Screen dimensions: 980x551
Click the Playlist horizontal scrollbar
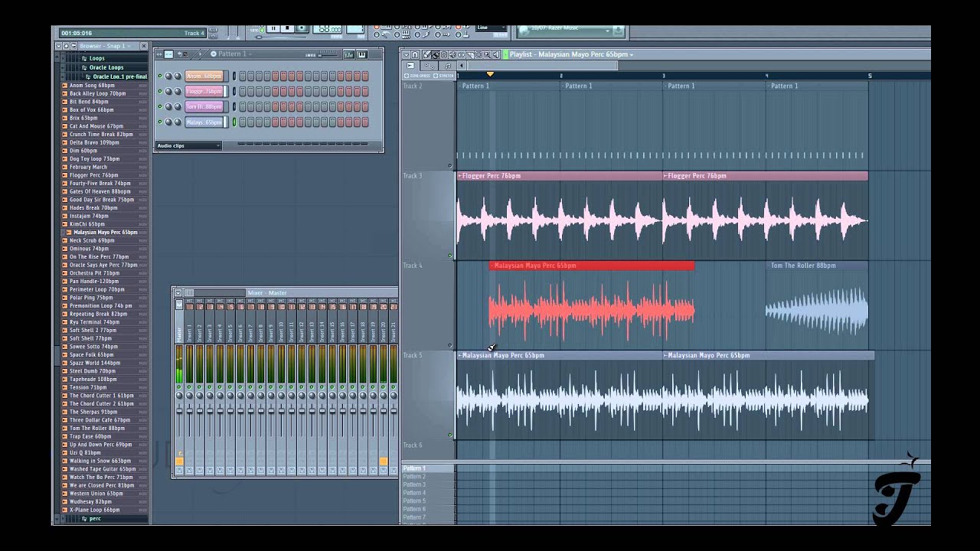[x=542, y=66]
